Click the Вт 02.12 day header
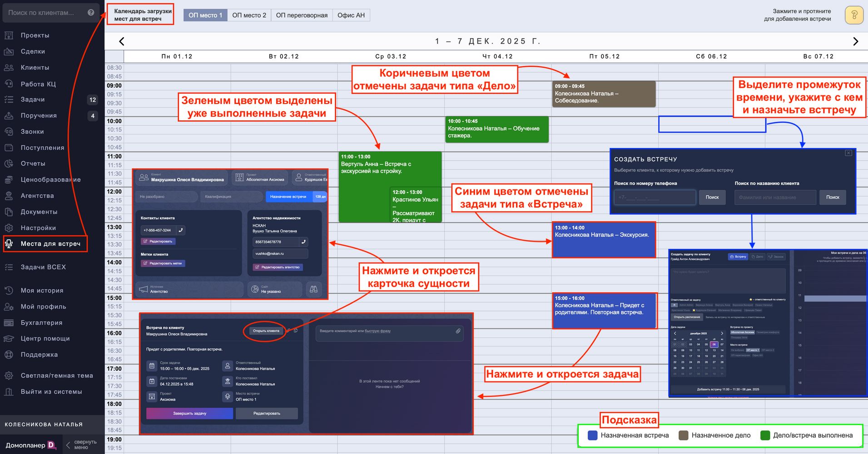This screenshot has height=454, width=868. point(284,56)
